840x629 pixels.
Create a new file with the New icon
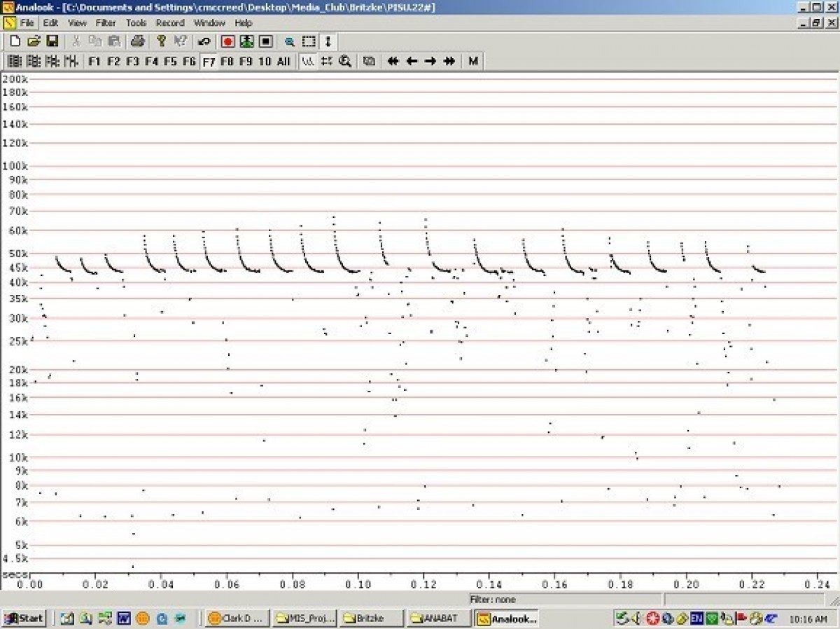coord(14,41)
